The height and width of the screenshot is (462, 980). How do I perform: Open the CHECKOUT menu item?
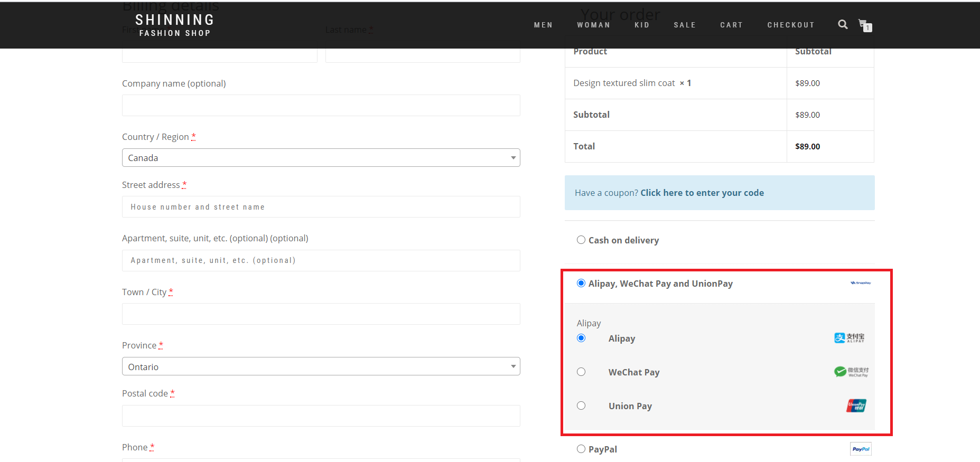click(x=791, y=25)
